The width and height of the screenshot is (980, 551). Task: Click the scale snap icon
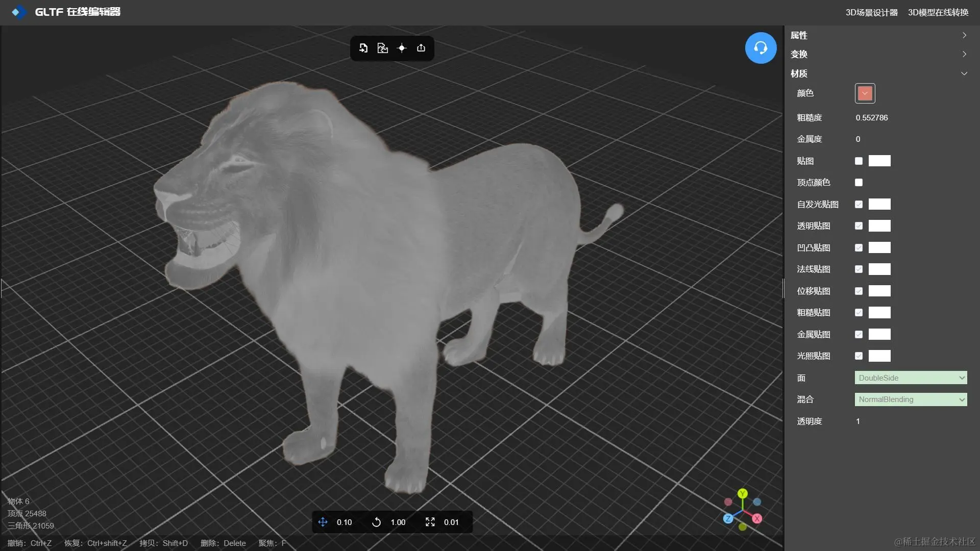coord(430,522)
